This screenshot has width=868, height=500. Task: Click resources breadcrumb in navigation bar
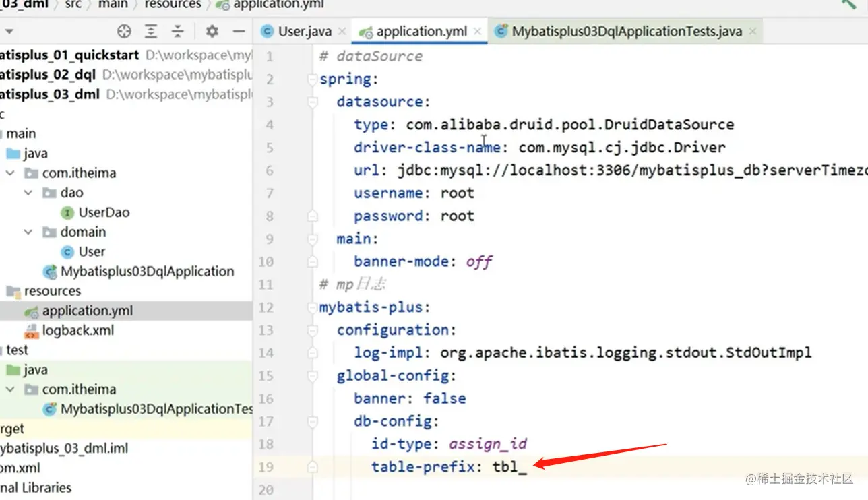click(x=173, y=5)
